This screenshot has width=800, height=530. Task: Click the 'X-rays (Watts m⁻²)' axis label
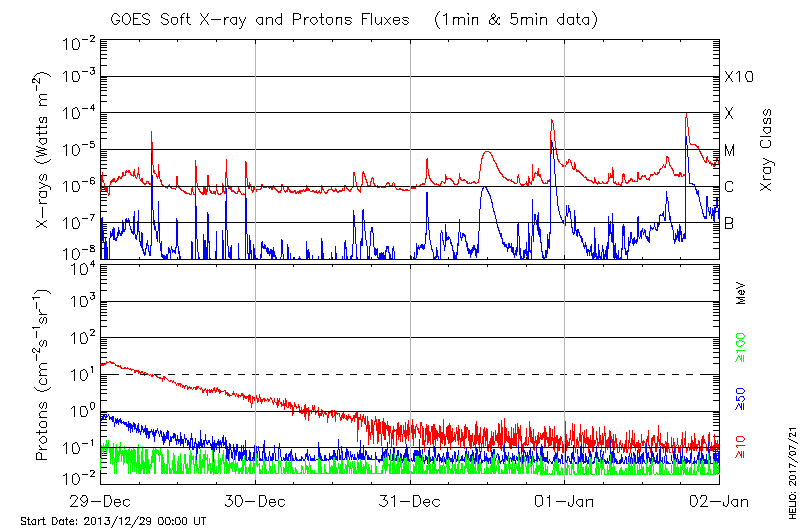43,148
